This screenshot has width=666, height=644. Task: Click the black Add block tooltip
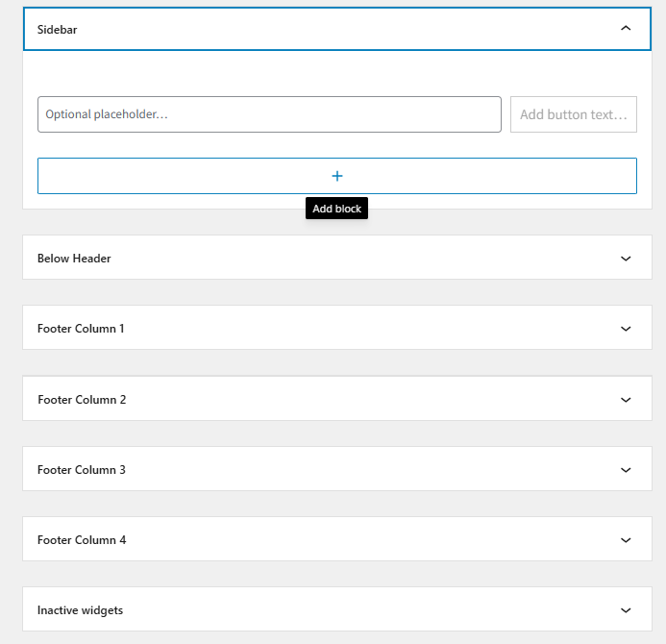click(336, 209)
